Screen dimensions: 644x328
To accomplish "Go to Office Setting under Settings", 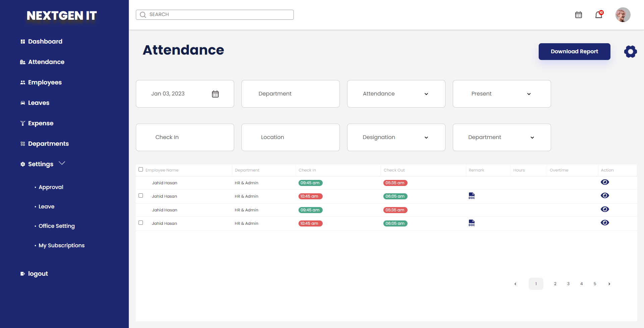I will [x=56, y=226].
